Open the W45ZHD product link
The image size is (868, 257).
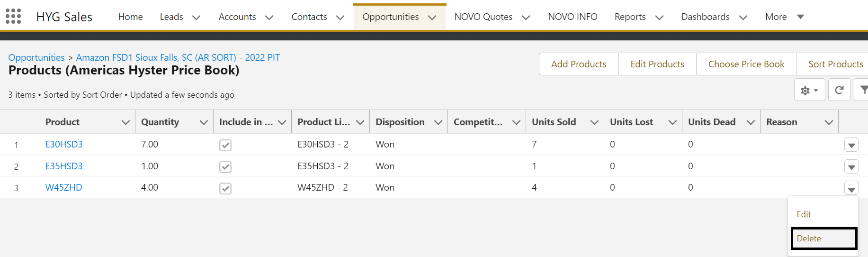(x=64, y=187)
